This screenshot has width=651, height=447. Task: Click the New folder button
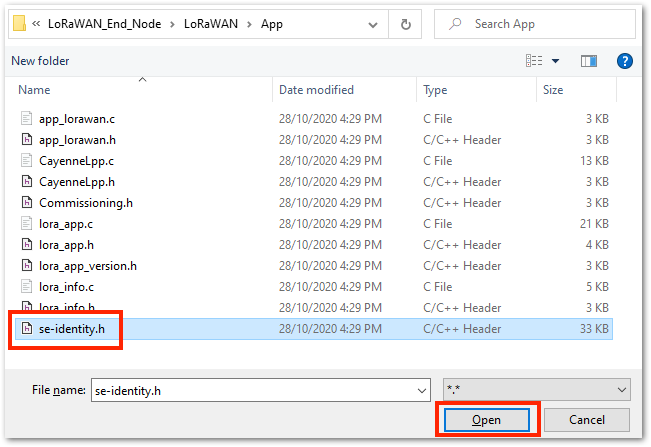tap(40, 61)
